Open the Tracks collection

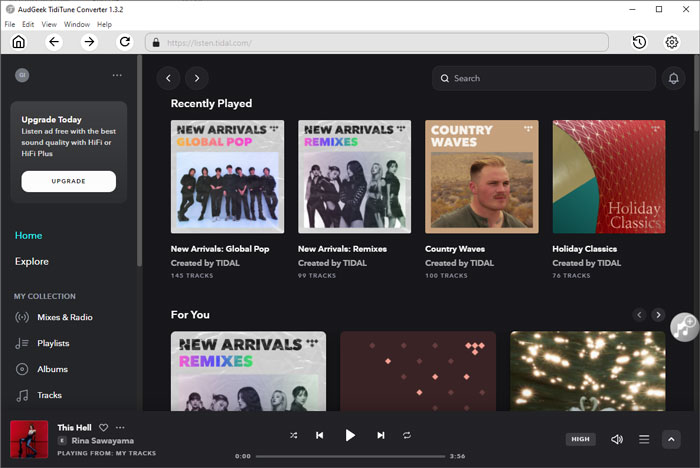click(x=50, y=395)
